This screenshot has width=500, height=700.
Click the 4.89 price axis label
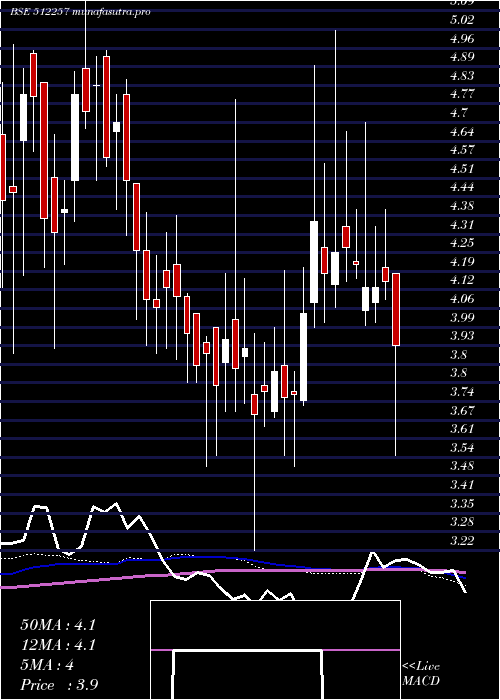462,57
